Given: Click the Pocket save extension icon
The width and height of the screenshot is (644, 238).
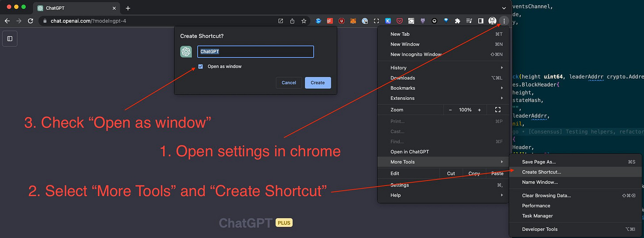Looking at the screenshot, I should click(399, 21).
